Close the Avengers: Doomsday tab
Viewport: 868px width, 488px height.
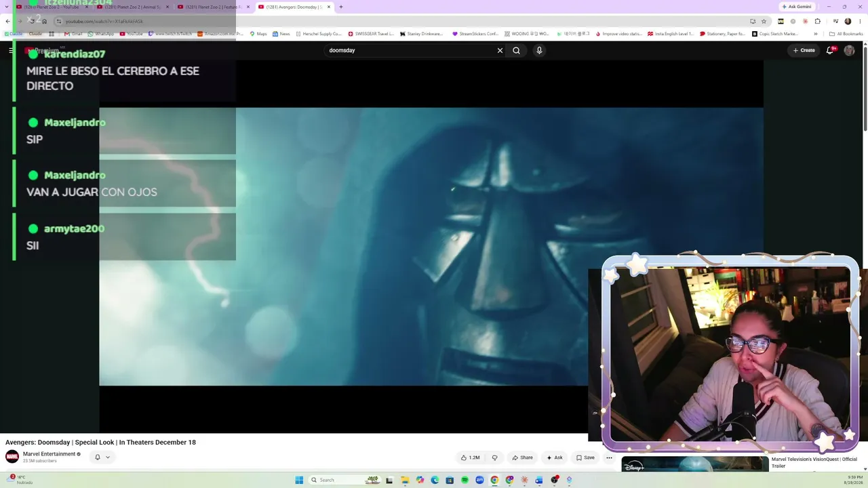coord(329,7)
